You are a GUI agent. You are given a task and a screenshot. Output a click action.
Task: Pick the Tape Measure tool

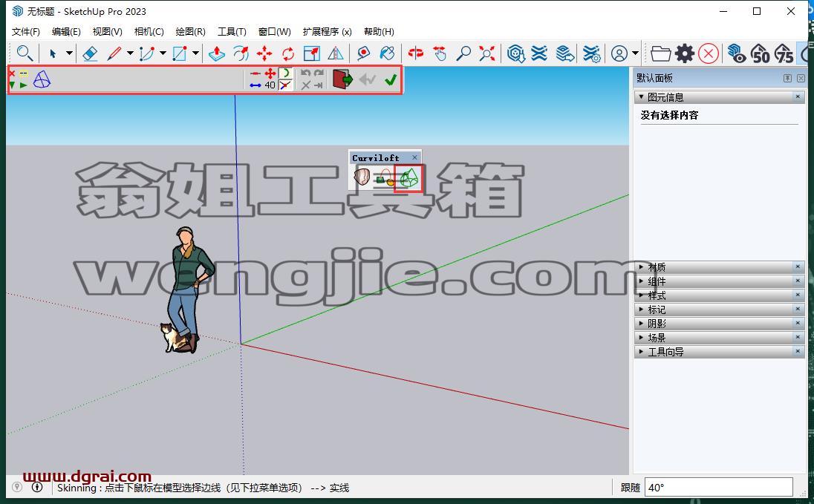pos(363,53)
